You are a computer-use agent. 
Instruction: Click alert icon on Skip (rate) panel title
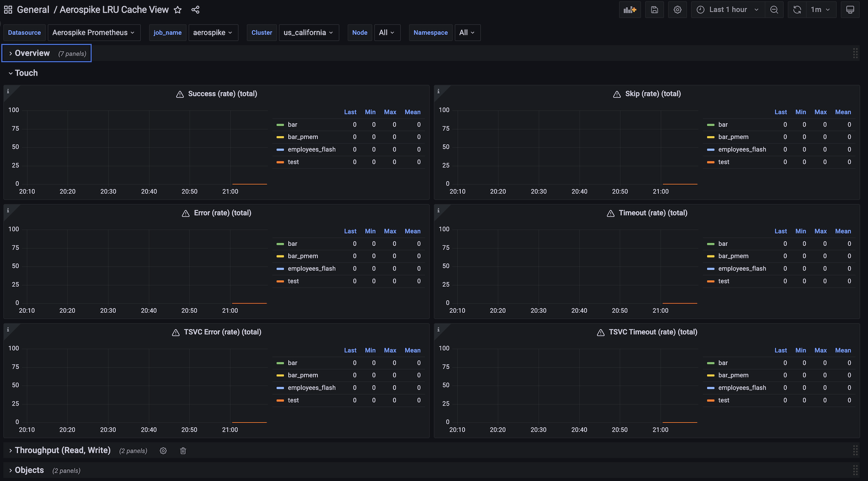coord(617,94)
